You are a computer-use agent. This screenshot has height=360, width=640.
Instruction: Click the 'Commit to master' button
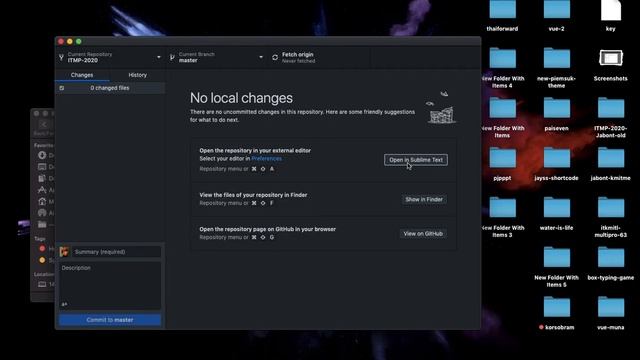110,320
